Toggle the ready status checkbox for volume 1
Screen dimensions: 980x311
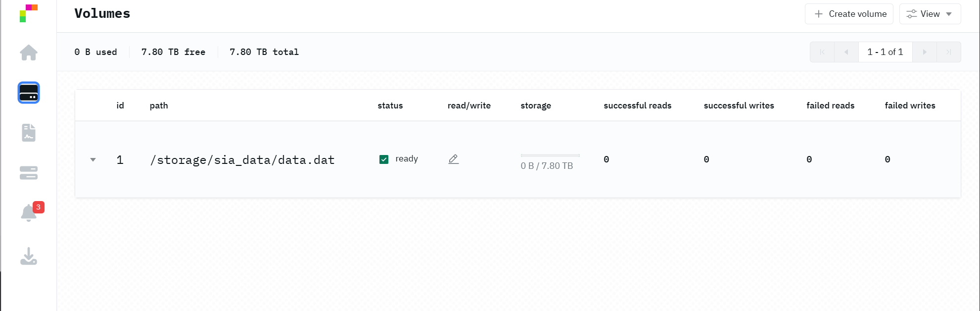[x=384, y=159]
